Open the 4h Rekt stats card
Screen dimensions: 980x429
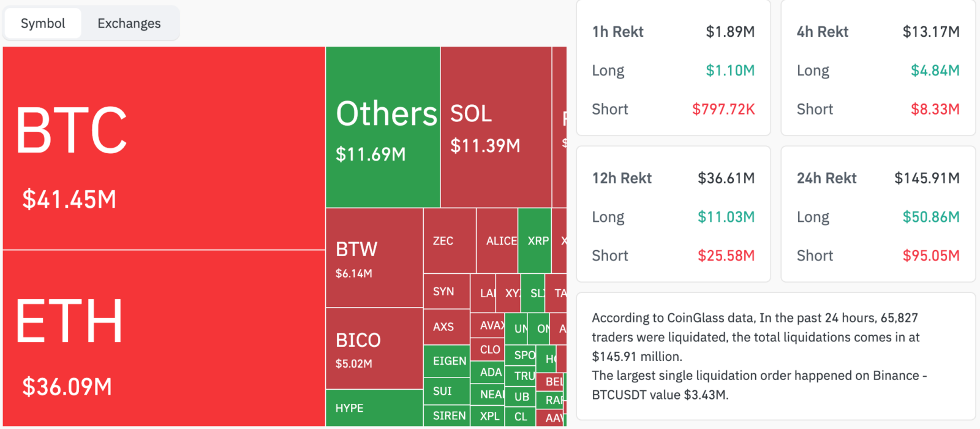click(x=878, y=68)
